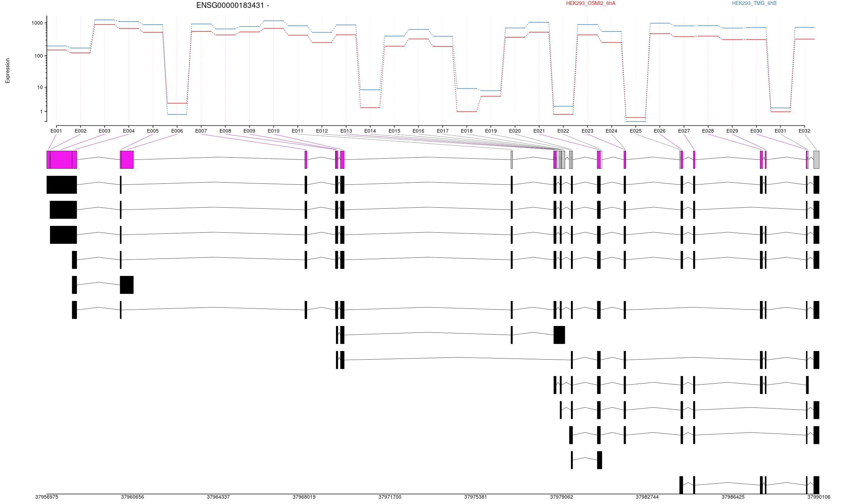
Task: Click genomic coordinate 37968019
Action: coord(304,497)
